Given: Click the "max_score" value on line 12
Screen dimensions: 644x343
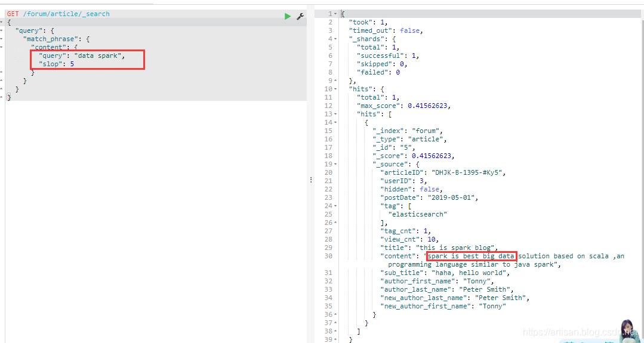Looking at the screenshot, I should (429, 106).
